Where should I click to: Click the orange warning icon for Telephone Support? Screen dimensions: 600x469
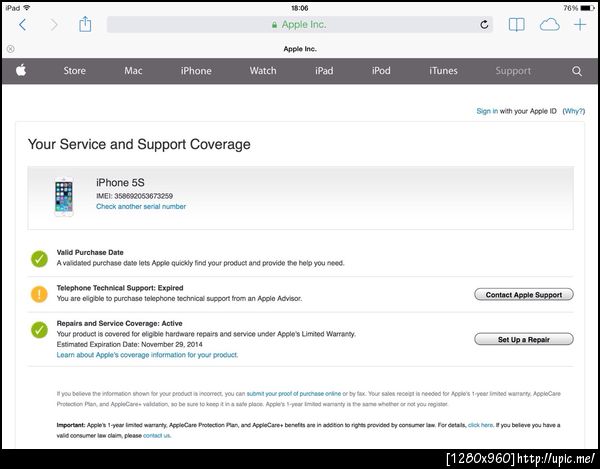coord(39,294)
